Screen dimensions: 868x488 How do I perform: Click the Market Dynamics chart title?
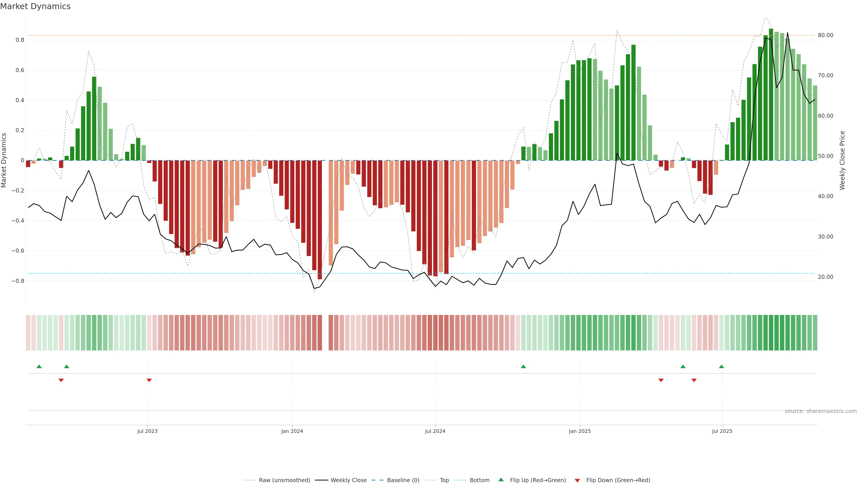coord(35,6)
